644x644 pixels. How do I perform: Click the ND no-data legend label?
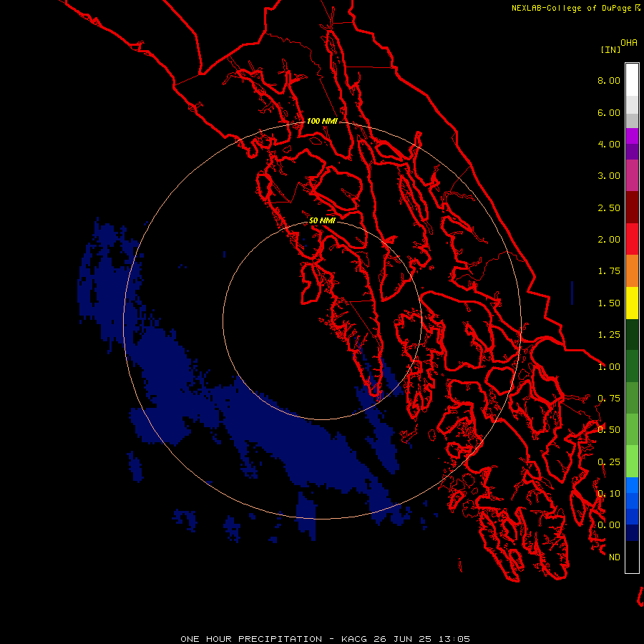[x=615, y=557]
